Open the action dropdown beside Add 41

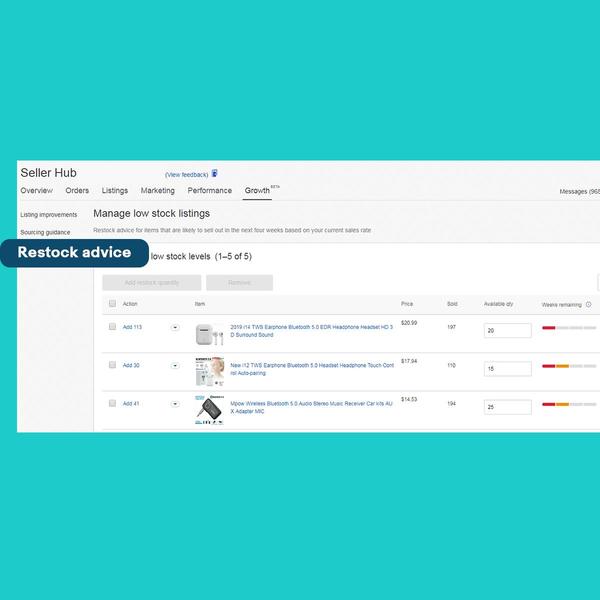175,404
